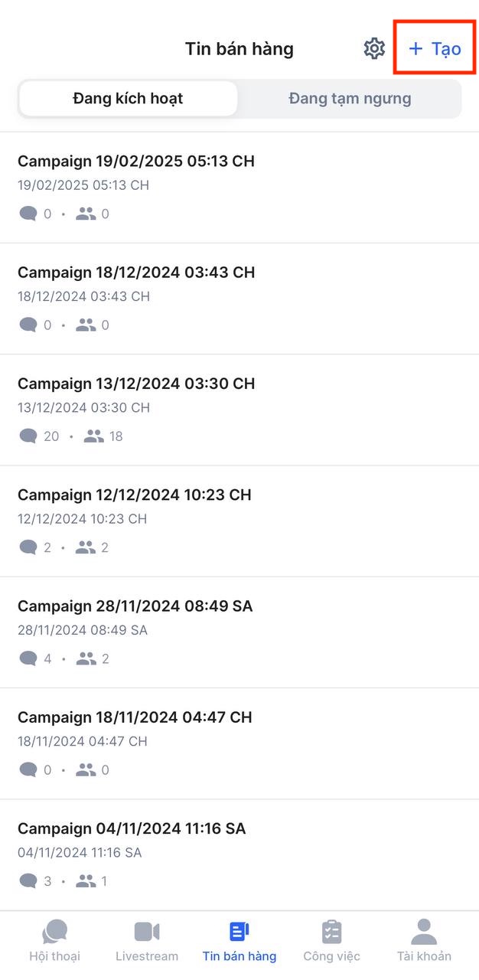Click comment icon of 13/12/2024 campaign
This screenshot has height=980, width=479.
click(28, 436)
